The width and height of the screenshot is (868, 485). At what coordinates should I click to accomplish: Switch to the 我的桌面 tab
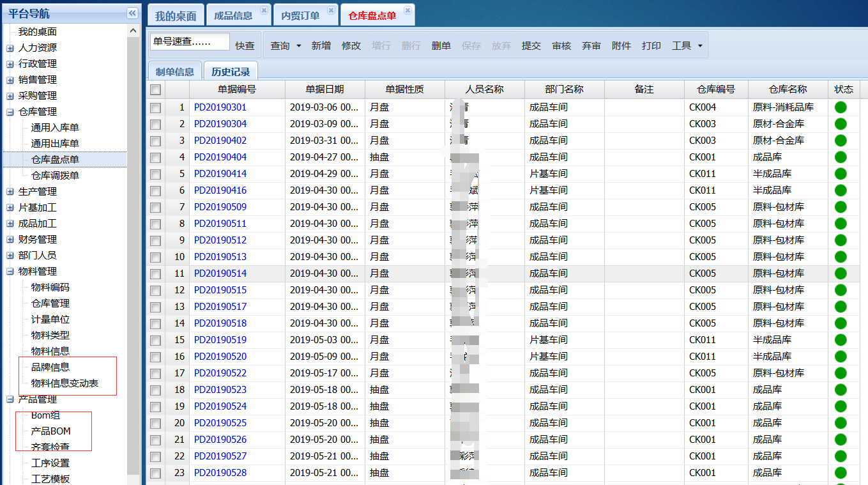coord(175,16)
